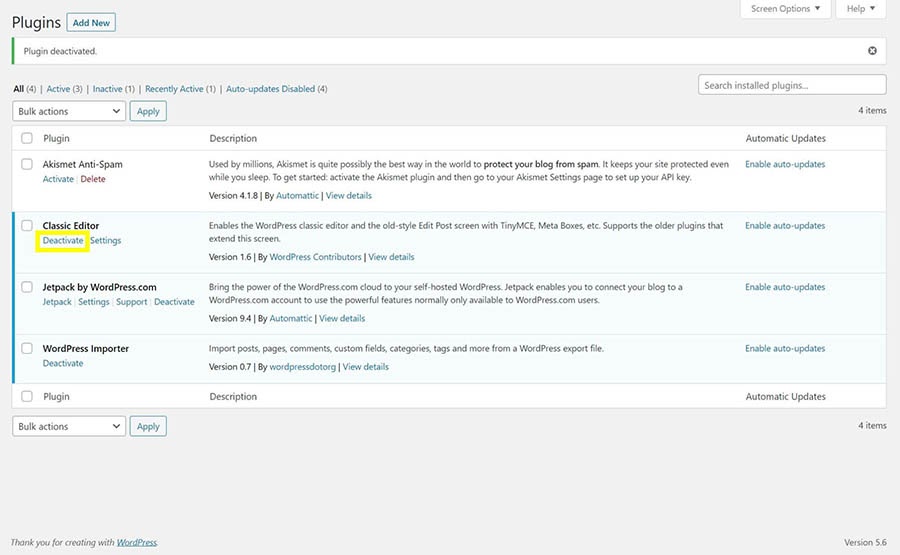Open Jetpack plugin Settings link
The width and height of the screenshot is (900, 555).
click(x=94, y=302)
